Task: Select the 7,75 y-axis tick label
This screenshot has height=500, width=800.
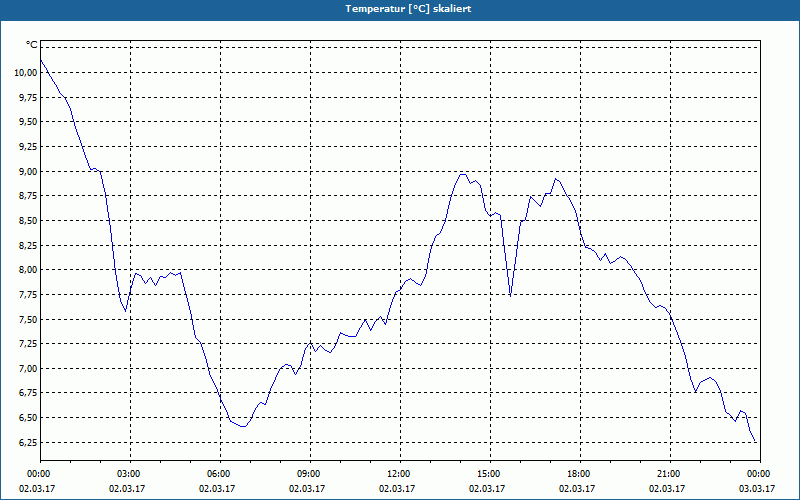Action: tap(28, 294)
